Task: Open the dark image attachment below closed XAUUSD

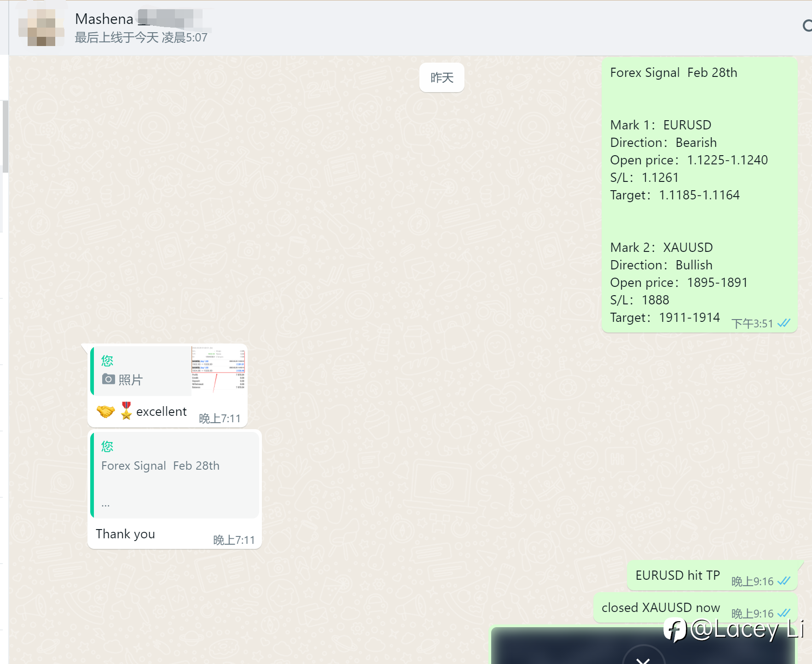Action: click(643, 646)
